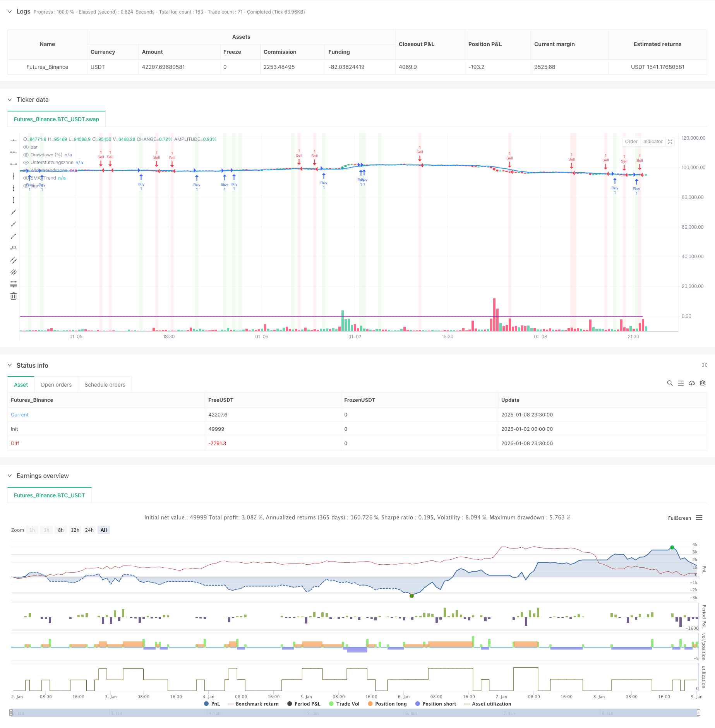715x728 pixels.
Task: Click the Diff row label
Action: pos(15,443)
